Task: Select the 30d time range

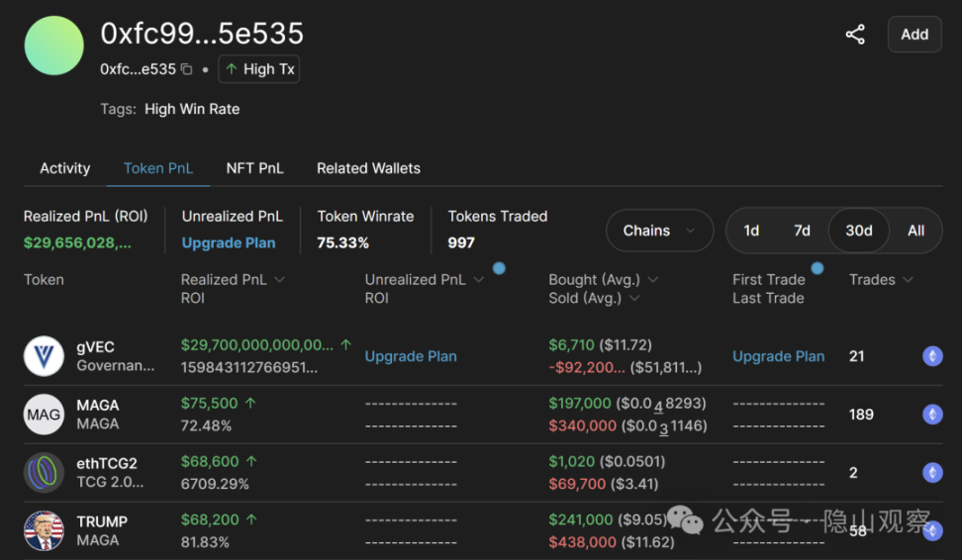Action: tap(858, 231)
